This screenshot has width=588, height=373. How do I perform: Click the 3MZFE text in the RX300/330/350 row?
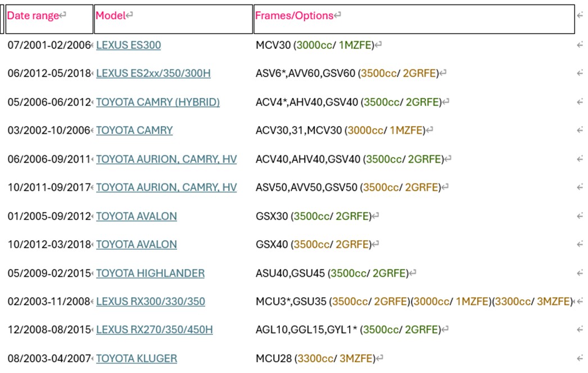click(553, 302)
